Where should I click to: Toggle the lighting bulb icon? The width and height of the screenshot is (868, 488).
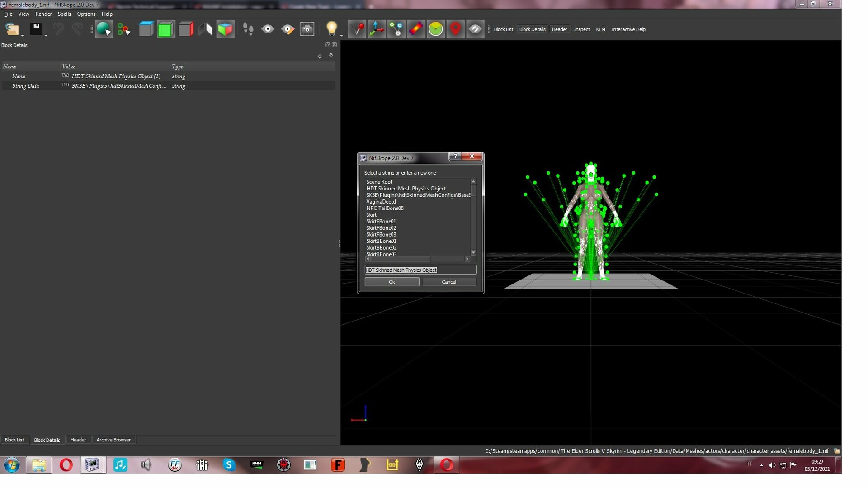(x=331, y=29)
